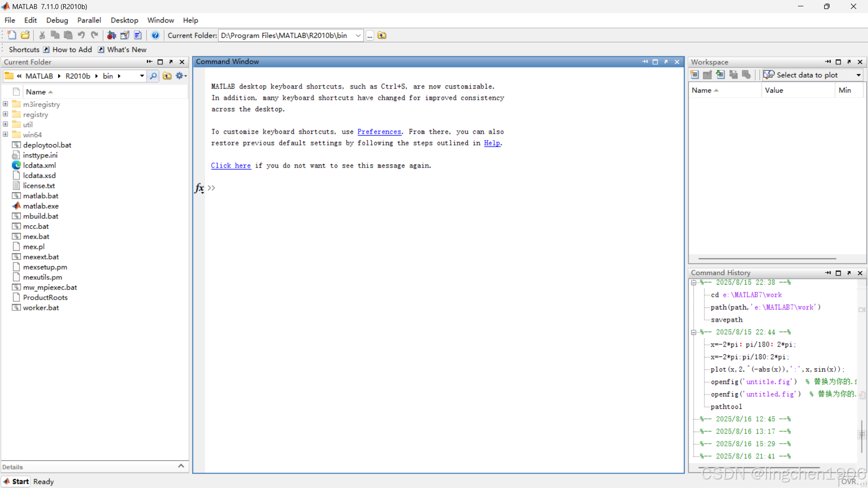Expand the util folder

pyautogui.click(x=5, y=124)
